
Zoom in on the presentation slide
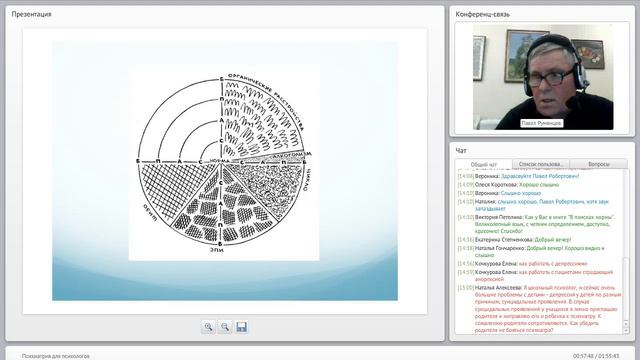tap(208, 327)
